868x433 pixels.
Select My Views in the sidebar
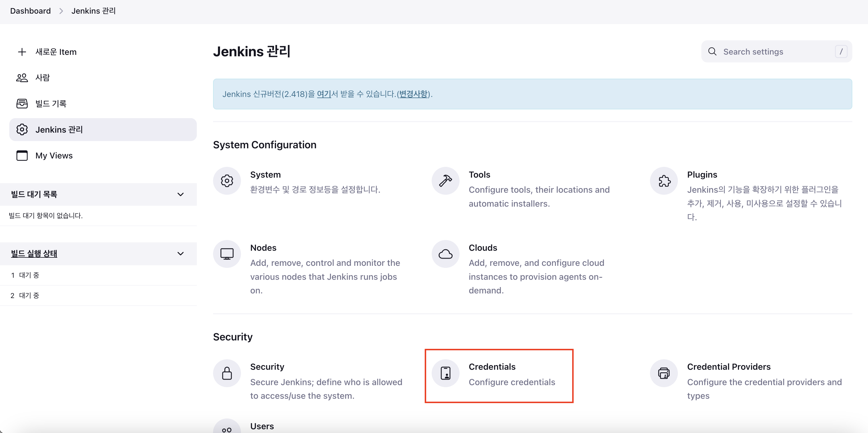(x=54, y=156)
